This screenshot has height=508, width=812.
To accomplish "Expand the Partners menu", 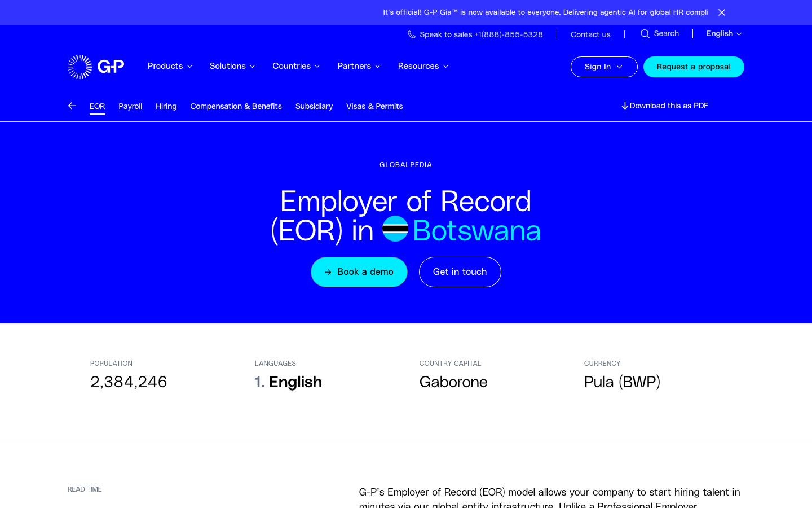I will 359,66.
